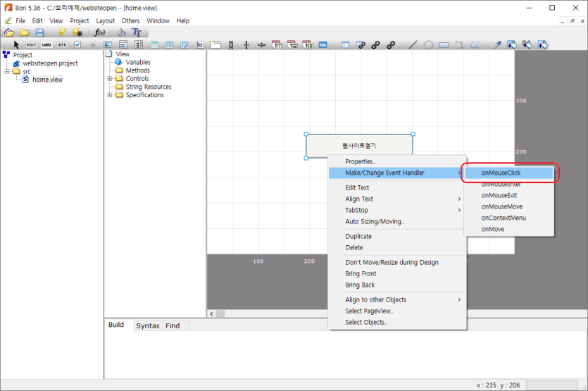
Task: Select the image control tool
Action: click(x=108, y=44)
